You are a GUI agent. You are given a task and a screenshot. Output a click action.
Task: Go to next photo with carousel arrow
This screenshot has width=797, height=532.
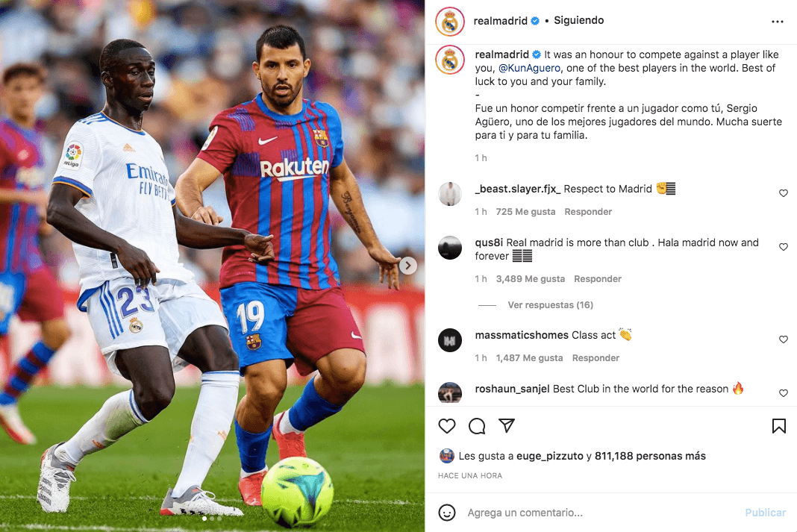click(x=407, y=265)
